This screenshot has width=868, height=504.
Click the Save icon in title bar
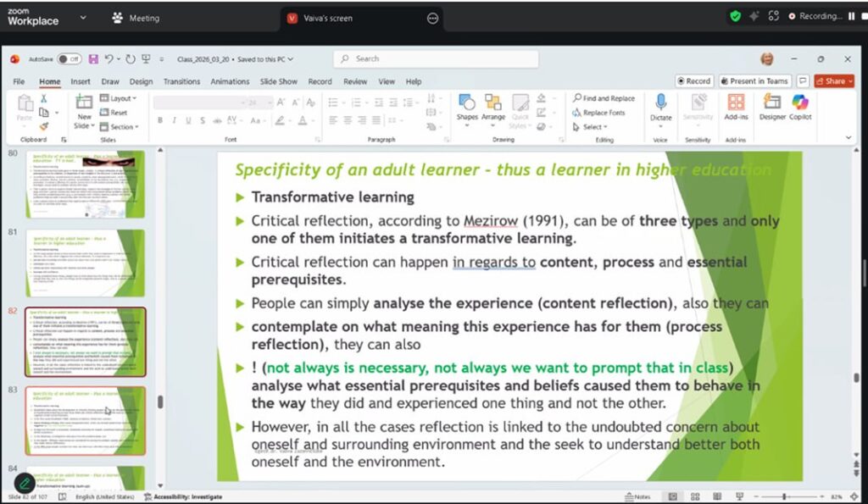93,59
